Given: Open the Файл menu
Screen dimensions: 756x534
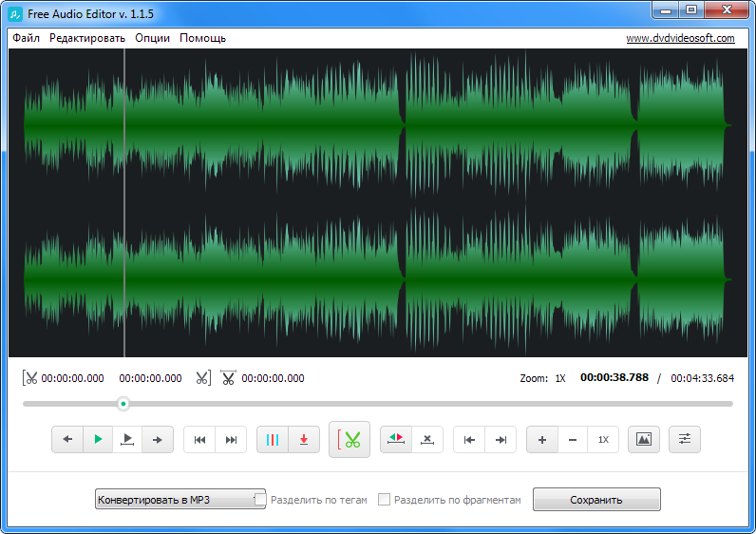Looking at the screenshot, I should tap(26, 38).
